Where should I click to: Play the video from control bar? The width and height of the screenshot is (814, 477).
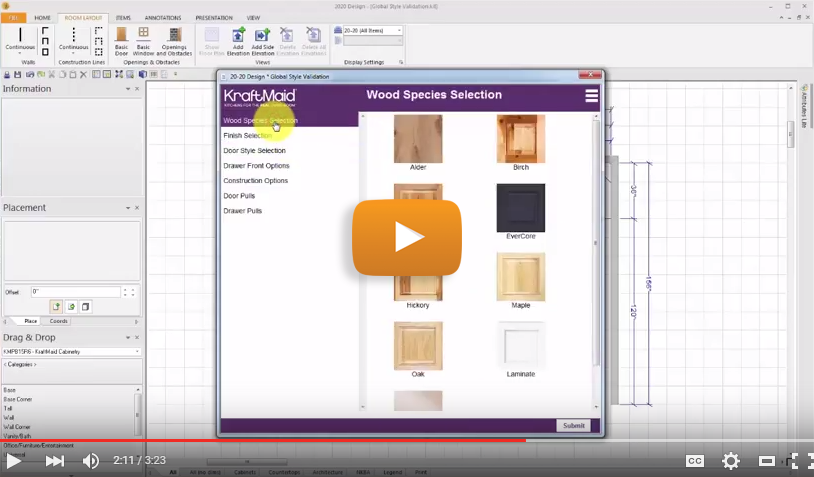(x=14, y=460)
